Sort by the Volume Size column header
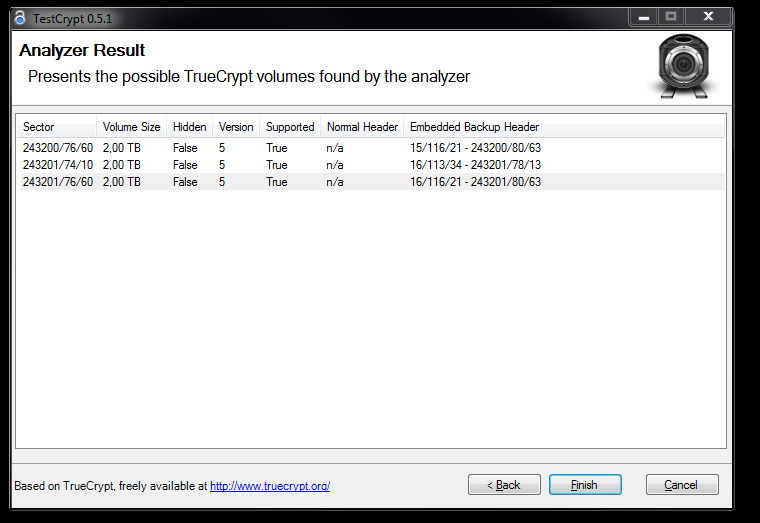Viewport: 760px width, 523px height. tap(131, 127)
